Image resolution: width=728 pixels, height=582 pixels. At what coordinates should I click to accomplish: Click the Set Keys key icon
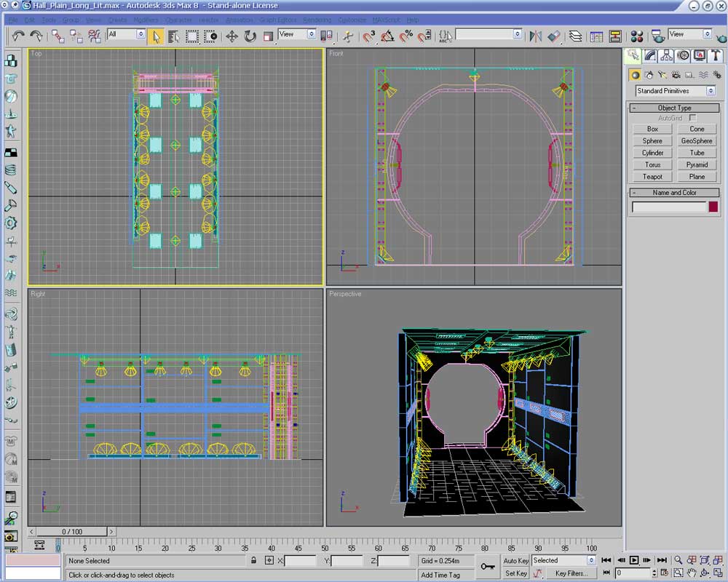pos(487,566)
